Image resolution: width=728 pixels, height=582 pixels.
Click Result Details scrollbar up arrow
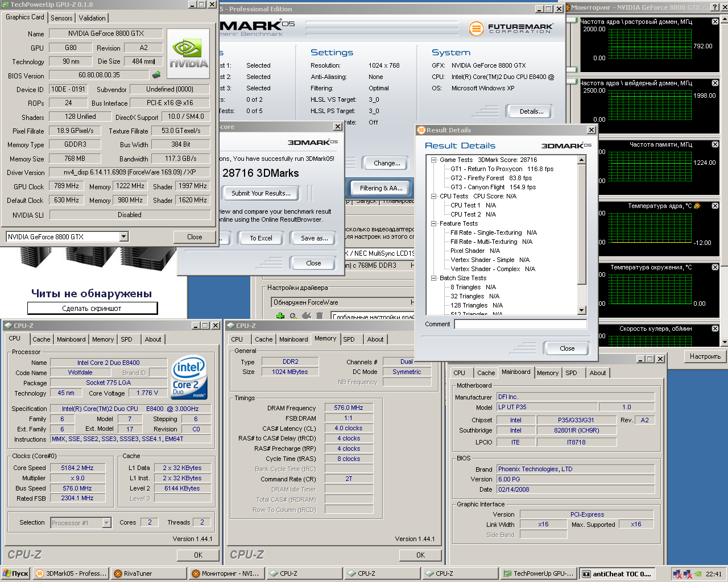coord(581,160)
